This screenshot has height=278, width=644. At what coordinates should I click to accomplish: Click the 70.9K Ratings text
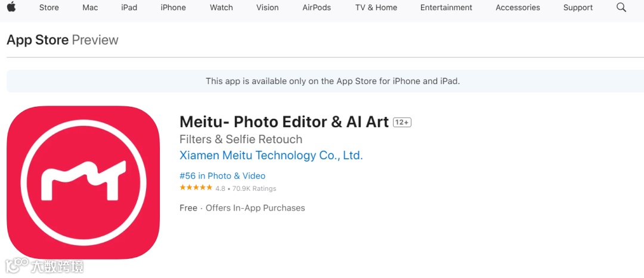click(x=254, y=189)
